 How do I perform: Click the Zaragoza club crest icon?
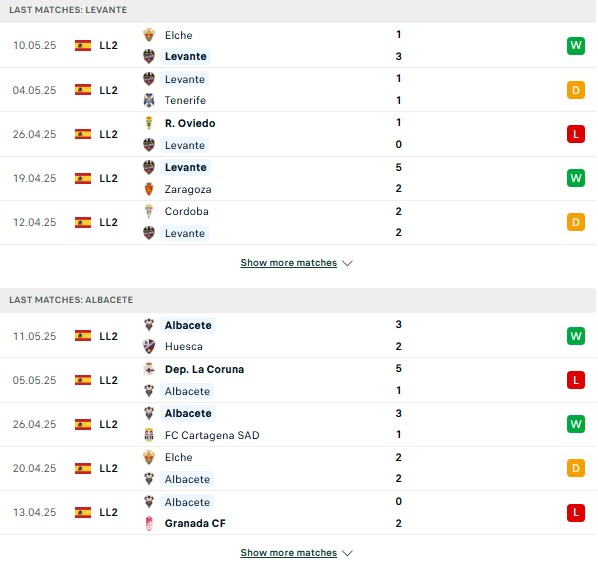149,189
